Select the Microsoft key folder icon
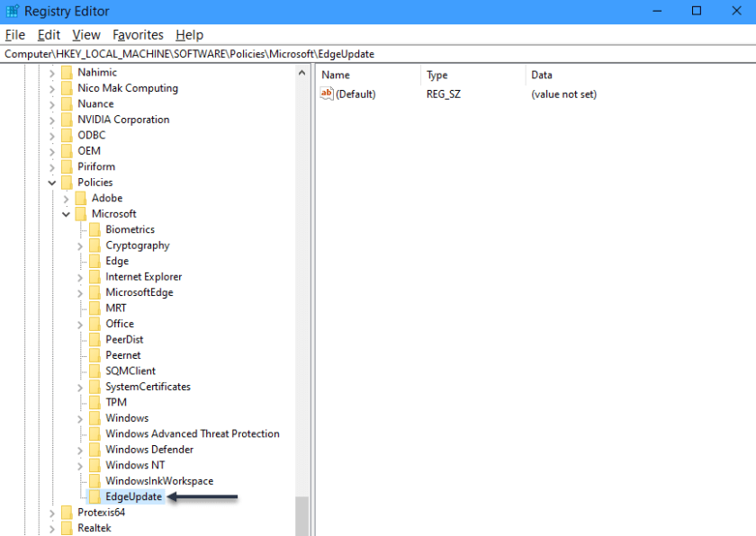Screen dimensions: 756x536 82,213
